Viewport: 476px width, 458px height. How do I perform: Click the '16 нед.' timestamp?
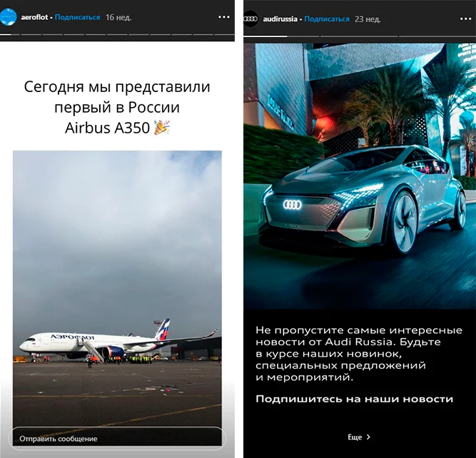click(118, 17)
